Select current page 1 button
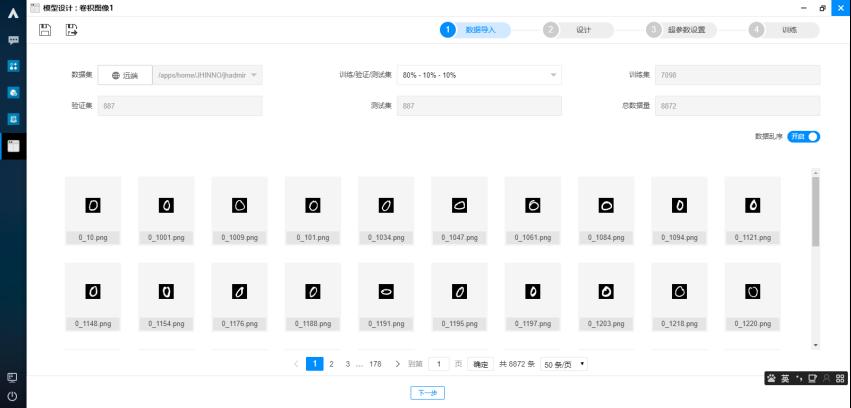This screenshot has width=851, height=408. pos(315,364)
